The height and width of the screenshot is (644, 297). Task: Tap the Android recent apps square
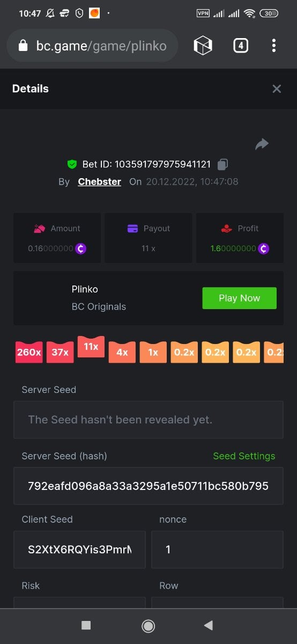86,625
